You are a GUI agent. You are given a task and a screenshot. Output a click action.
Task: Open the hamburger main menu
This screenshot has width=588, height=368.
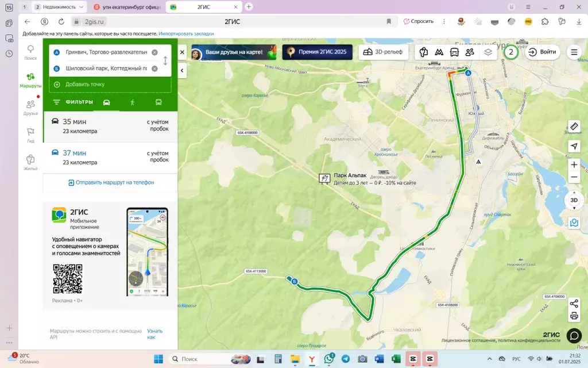pos(574,52)
